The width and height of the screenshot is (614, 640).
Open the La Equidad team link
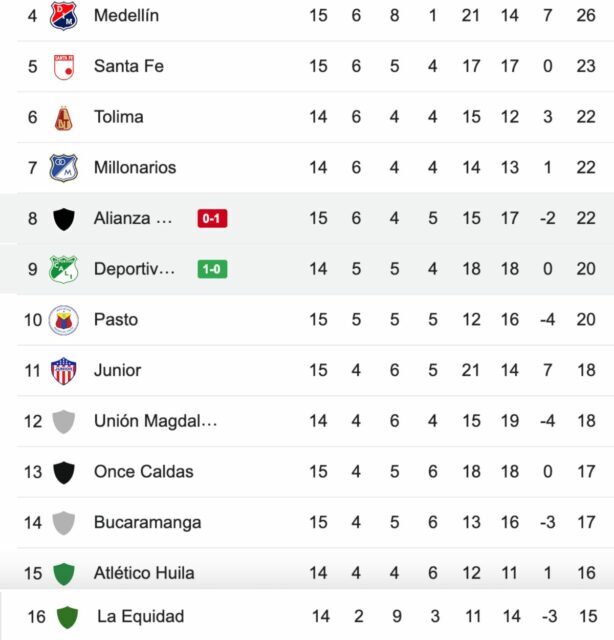point(140,617)
